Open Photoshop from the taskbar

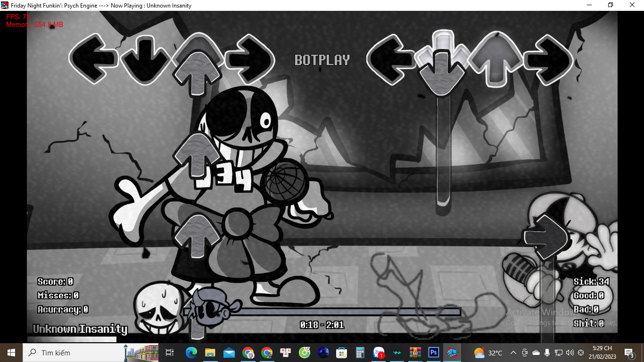click(x=434, y=353)
